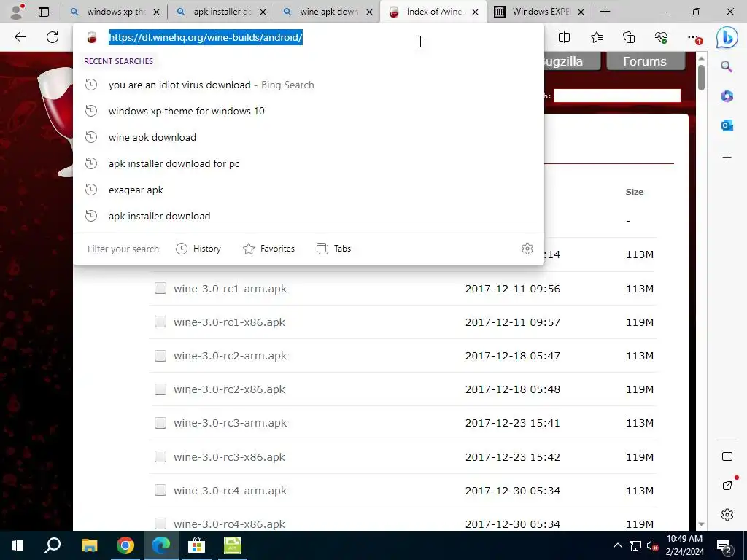Show hidden system tray icons chevron
Viewport: 747px width, 560px height.
[617, 545]
